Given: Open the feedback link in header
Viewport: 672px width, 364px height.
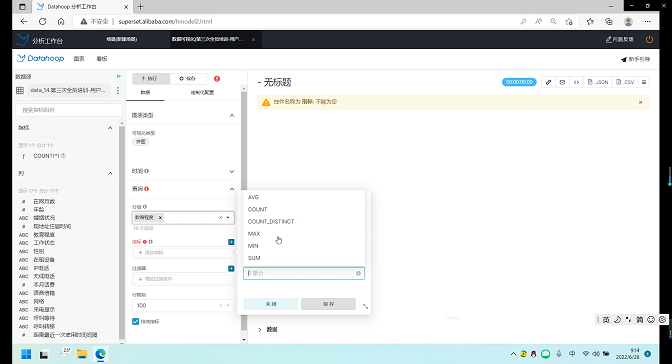Looking at the screenshot, I should (x=619, y=39).
